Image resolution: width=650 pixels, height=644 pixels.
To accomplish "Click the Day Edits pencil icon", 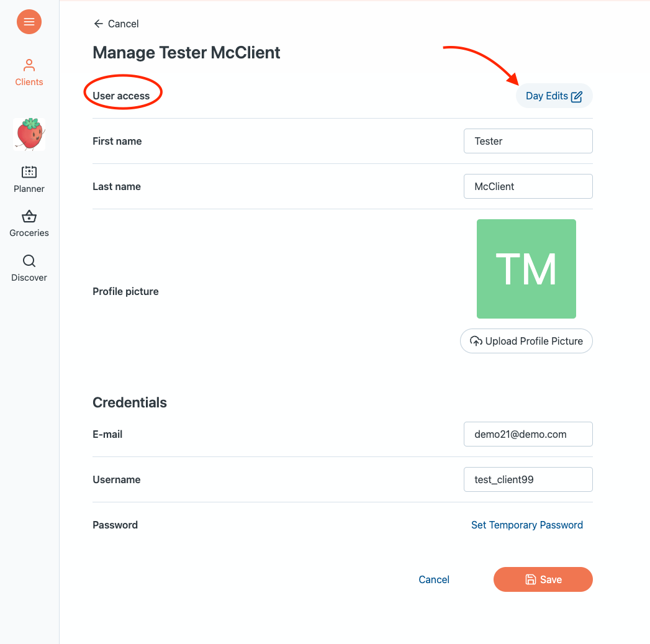I will (577, 96).
